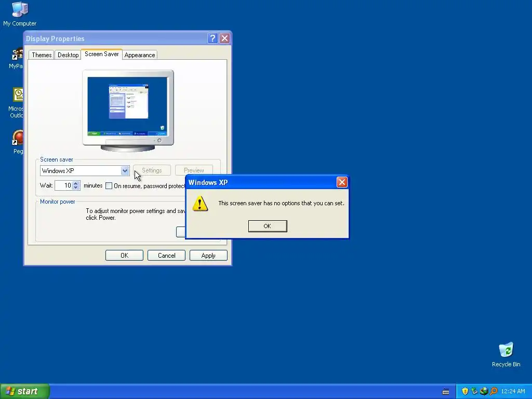The height and width of the screenshot is (399, 532).
Task: Toggle On resume, password protect checkbox
Action: pos(109,186)
